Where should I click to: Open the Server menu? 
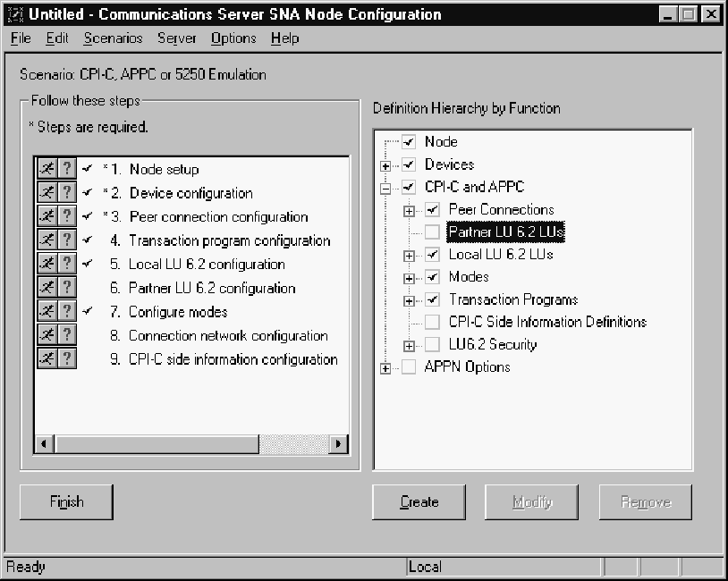(177, 38)
